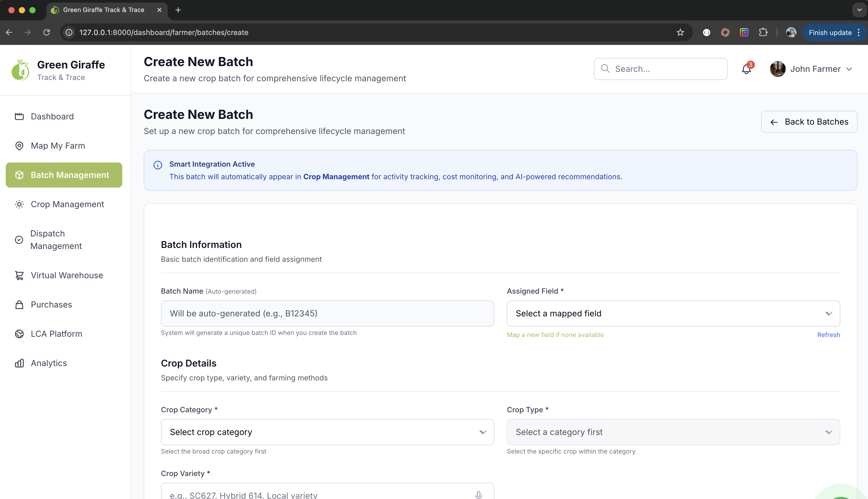Image resolution: width=868 pixels, height=499 pixels.
Task: Click the rainbow ring extension icon
Action: click(725, 32)
